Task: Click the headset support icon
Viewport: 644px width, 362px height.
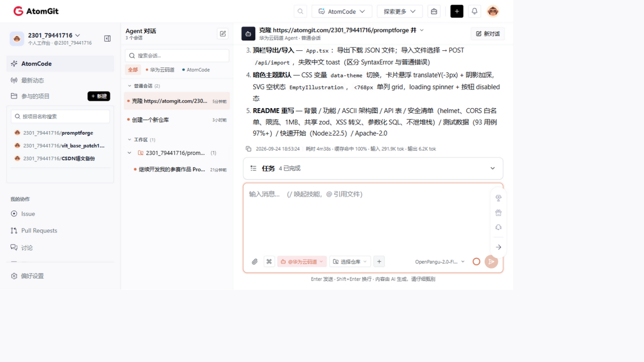Action: [499, 227]
